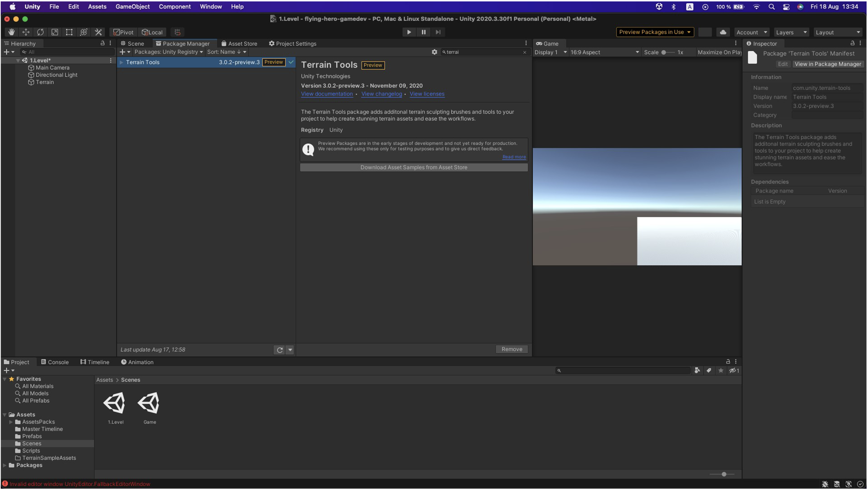Image resolution: width=868 pixels, height=489 pixels.
Task: Open the cache server status icon
Action: [837, 484]
